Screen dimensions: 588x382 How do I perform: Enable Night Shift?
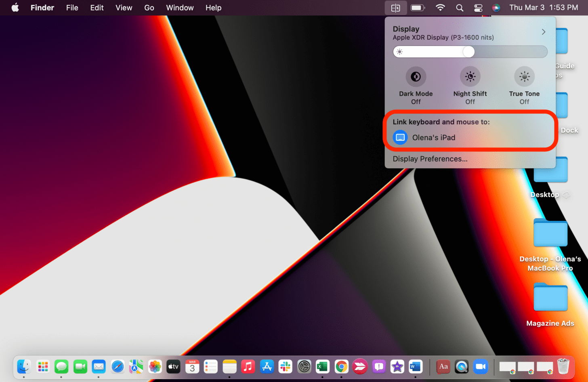(470, 77)
